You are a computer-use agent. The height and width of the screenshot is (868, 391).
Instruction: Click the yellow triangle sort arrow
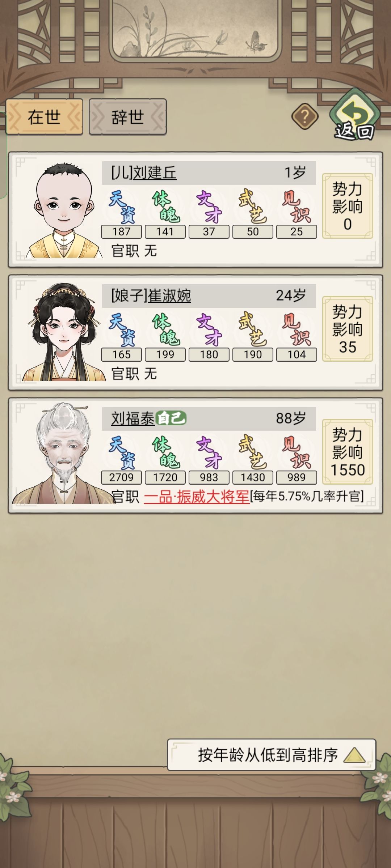coord(354,755)
